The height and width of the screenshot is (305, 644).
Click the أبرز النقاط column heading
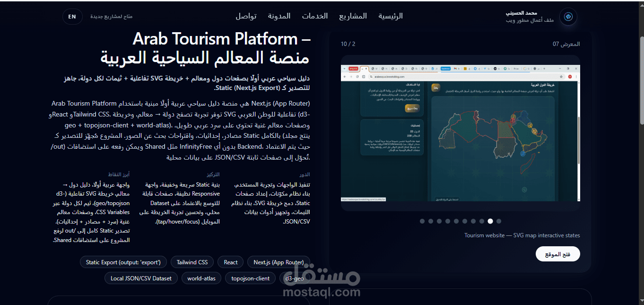tap(119, 175)
